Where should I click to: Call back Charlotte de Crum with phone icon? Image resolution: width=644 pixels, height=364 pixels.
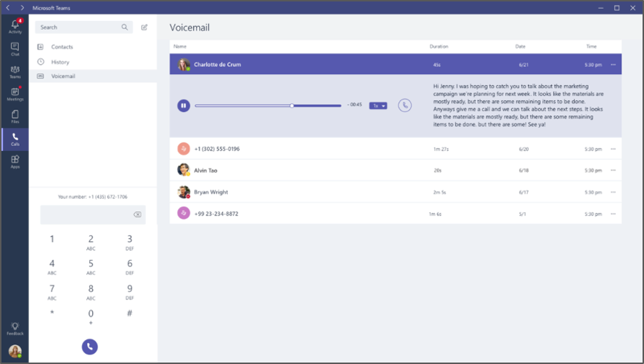(x=404, y=105)
